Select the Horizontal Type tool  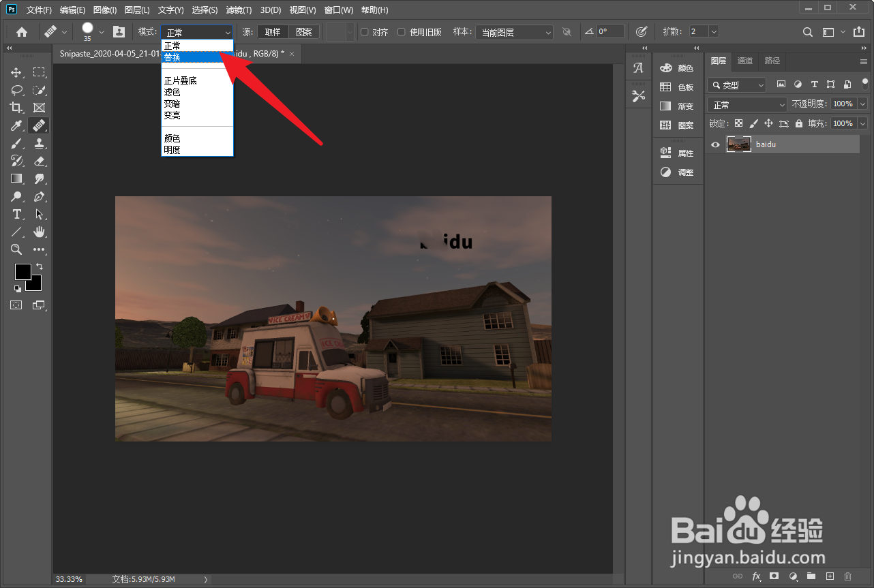coord(16,214)
